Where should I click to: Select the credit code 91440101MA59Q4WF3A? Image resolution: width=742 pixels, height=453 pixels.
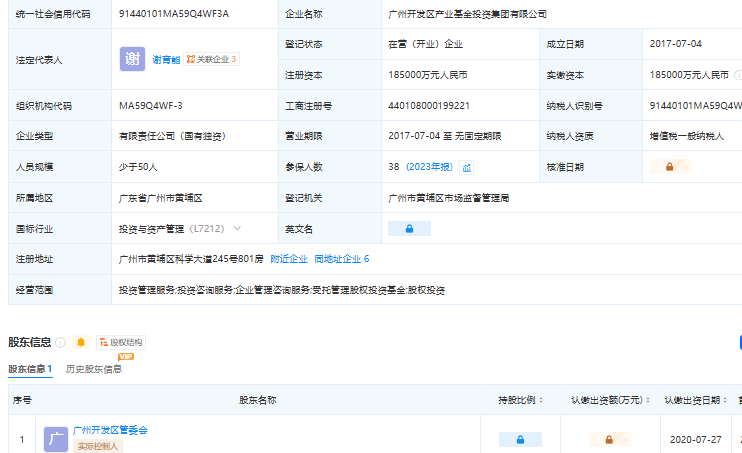174,14
